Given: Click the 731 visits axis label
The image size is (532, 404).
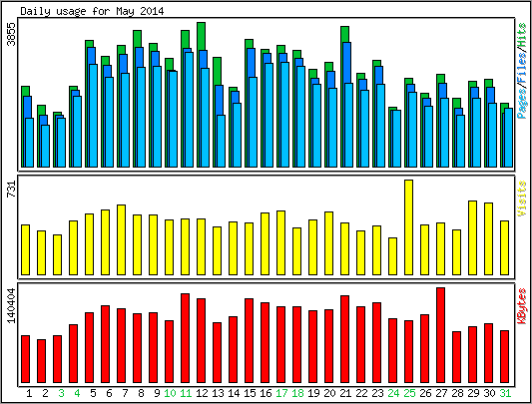Looking at the screenshot, I should (12, 189).
